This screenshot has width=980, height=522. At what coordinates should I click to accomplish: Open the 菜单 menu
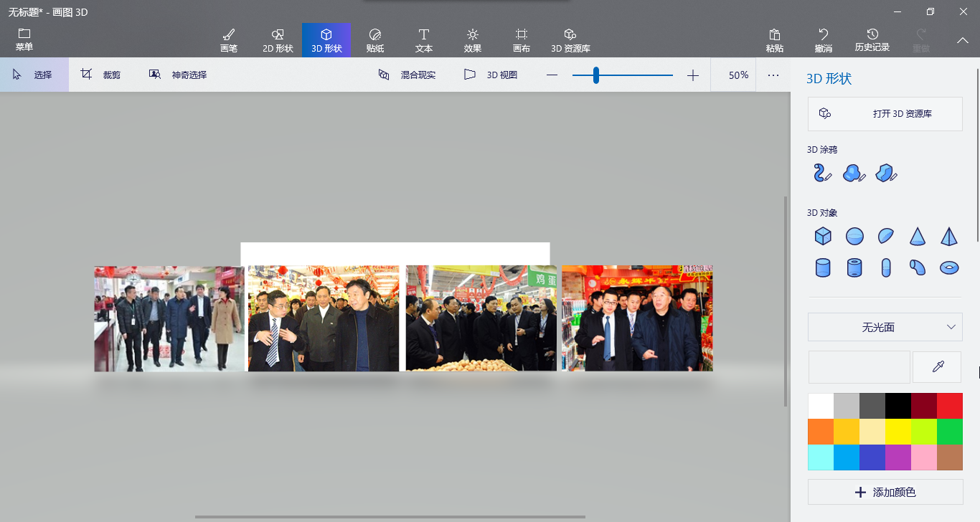point(24,40)
